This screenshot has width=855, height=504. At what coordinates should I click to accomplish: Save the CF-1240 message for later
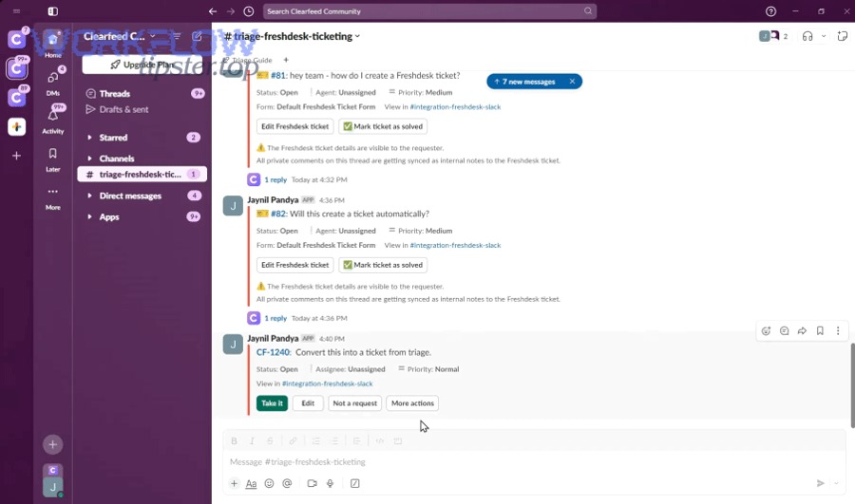coord(820,330)
